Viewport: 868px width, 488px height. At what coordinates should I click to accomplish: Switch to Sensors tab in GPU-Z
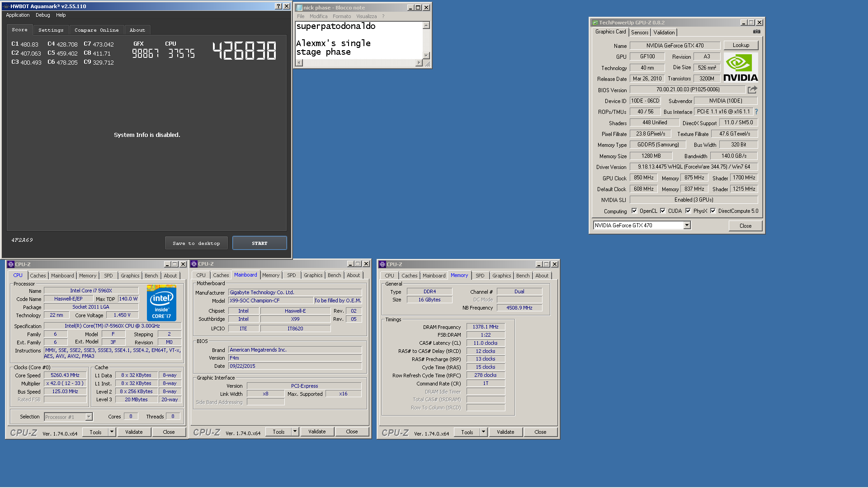pos(640,33)
